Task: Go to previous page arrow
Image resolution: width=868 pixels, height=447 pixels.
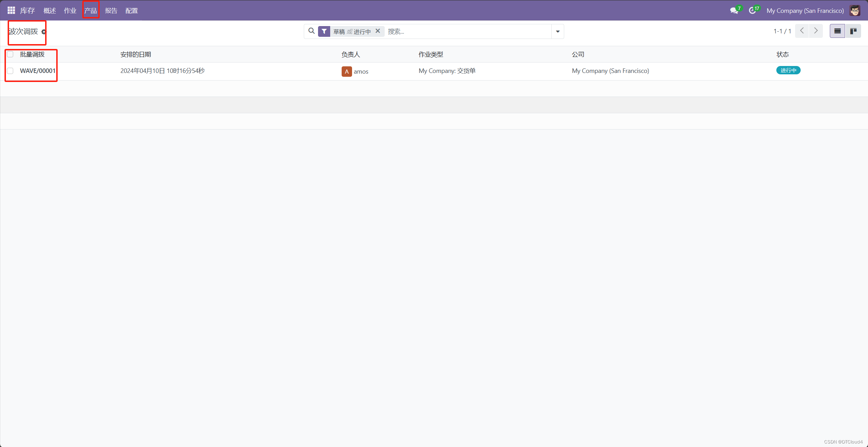Action: tap(802, 31)
